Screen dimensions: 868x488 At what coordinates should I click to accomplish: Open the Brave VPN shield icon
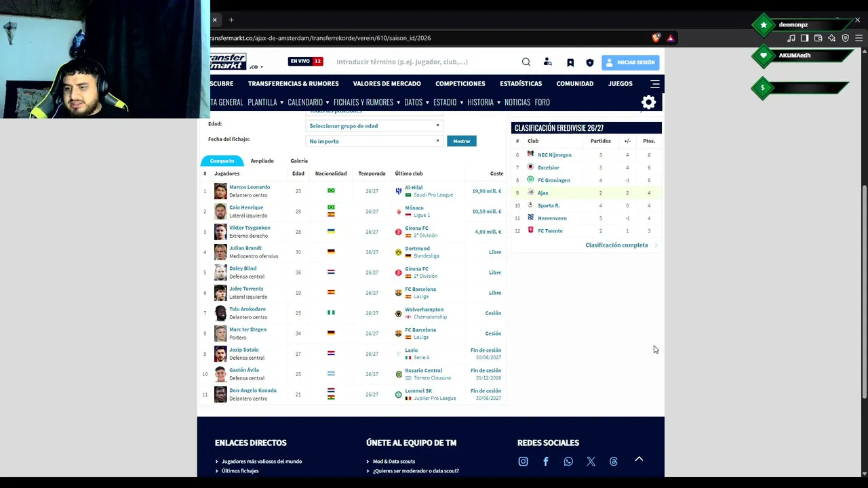pos(846,38)
